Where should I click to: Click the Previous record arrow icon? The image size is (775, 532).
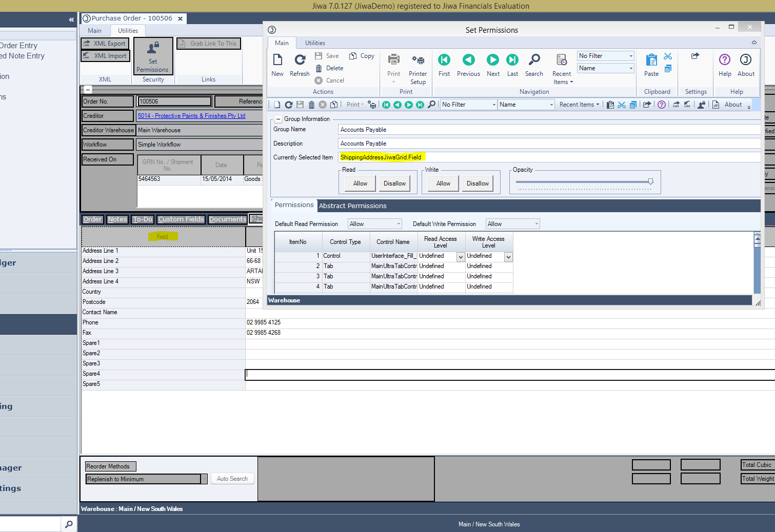click(x=468, y=60)
